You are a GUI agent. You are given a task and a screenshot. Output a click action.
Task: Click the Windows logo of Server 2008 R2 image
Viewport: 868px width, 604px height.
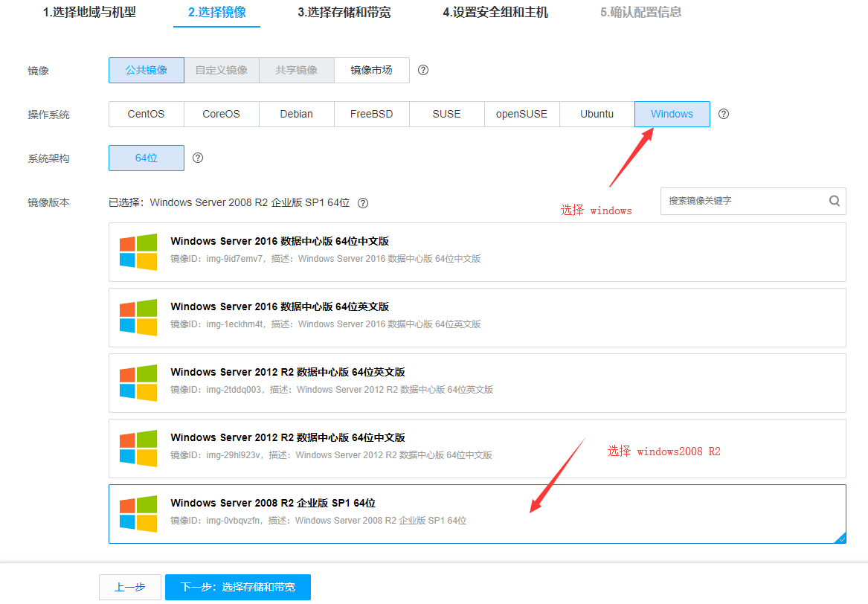coord(138,513)
